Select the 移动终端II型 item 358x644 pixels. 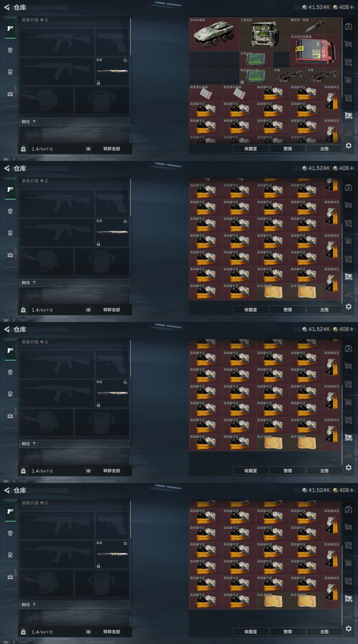coord(256,76)
